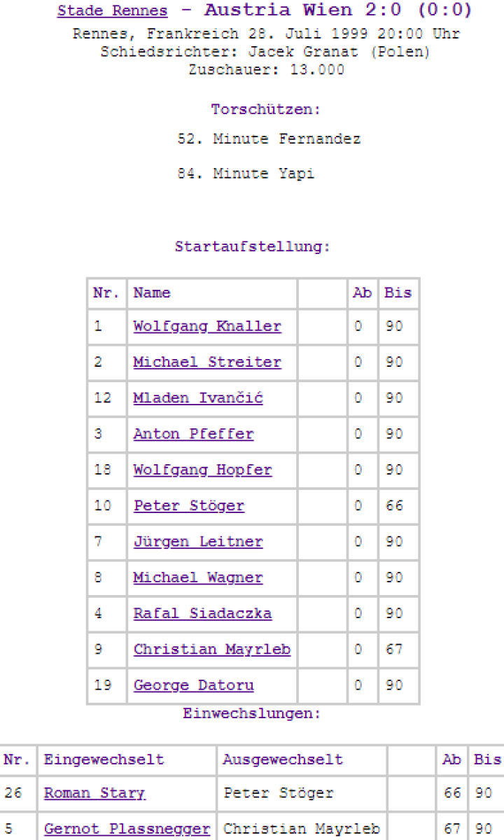Click on Anton Pfeffer link
504x840 pixels.
click(x=193, y=434)
